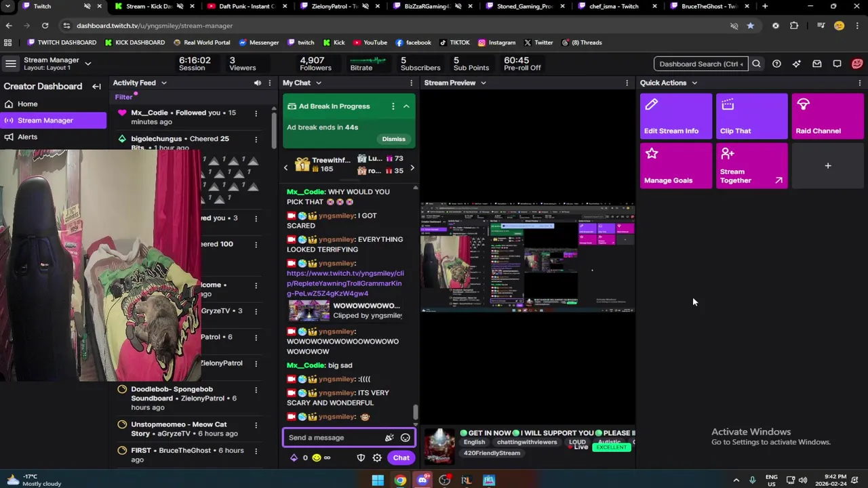Image resolution: width=868 pixels, height=488 pixels.
Task: Open the Stream Together quick action
Action: [751, 165]
